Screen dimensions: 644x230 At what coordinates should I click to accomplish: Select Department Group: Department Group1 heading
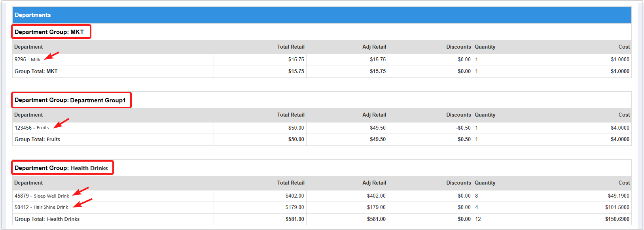tap(70, 100)
